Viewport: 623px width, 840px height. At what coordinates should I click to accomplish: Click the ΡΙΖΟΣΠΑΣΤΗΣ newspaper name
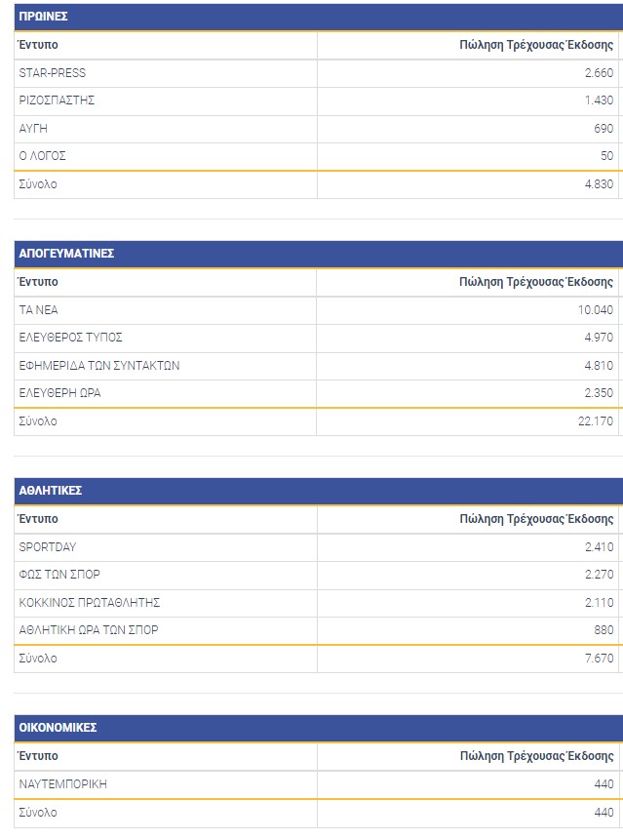coord(57,100)
